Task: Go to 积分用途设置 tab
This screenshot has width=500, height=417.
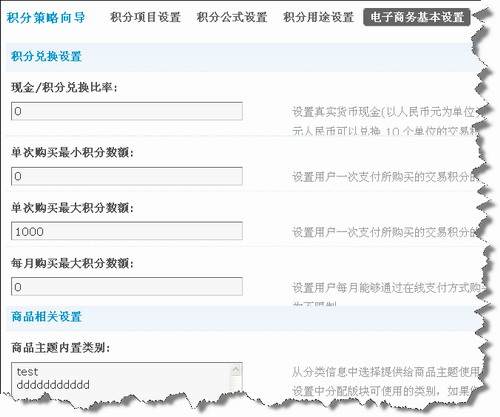Action: point(319,17)
